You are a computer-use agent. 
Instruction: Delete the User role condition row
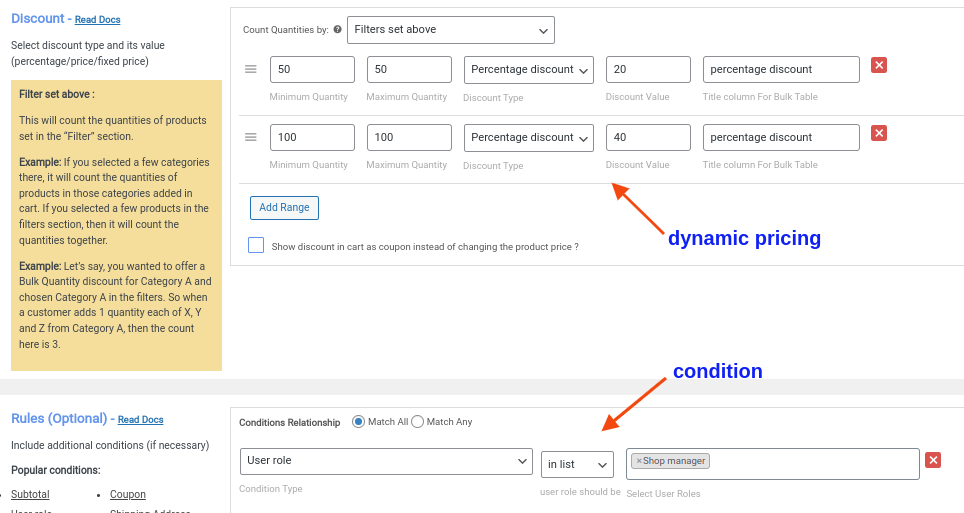point(933,460)
